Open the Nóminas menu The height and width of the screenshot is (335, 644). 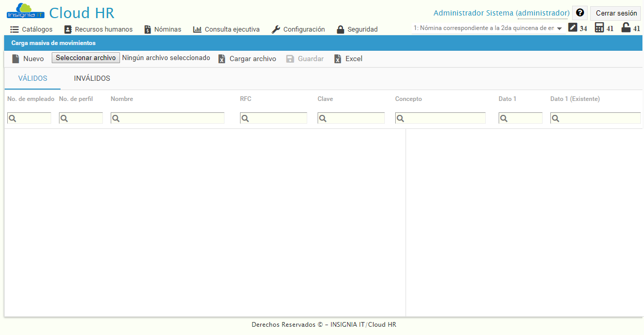pos(163,29)
